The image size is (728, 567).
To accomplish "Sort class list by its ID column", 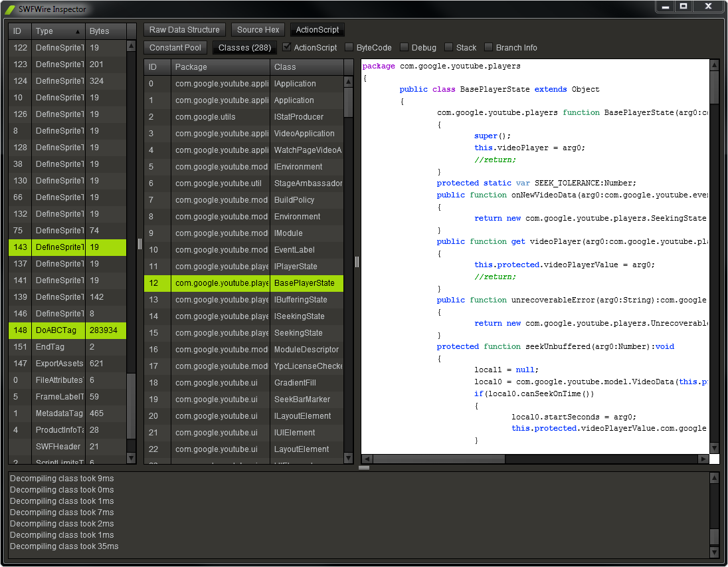I will [157, 67].
